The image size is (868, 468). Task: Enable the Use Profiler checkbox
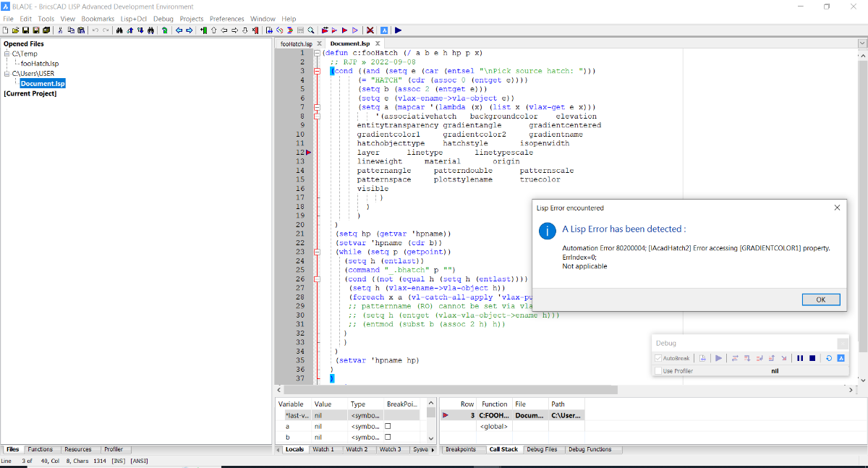[658, 371]
